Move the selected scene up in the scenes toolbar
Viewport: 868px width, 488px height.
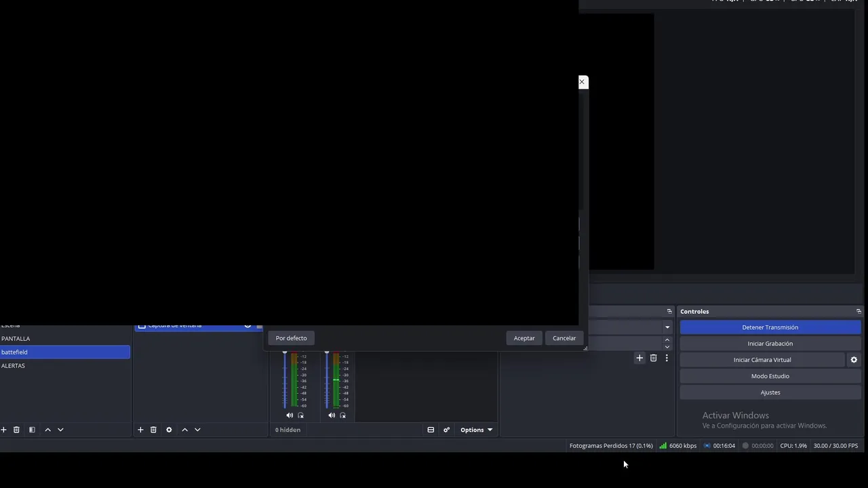(x=47, y=430)
